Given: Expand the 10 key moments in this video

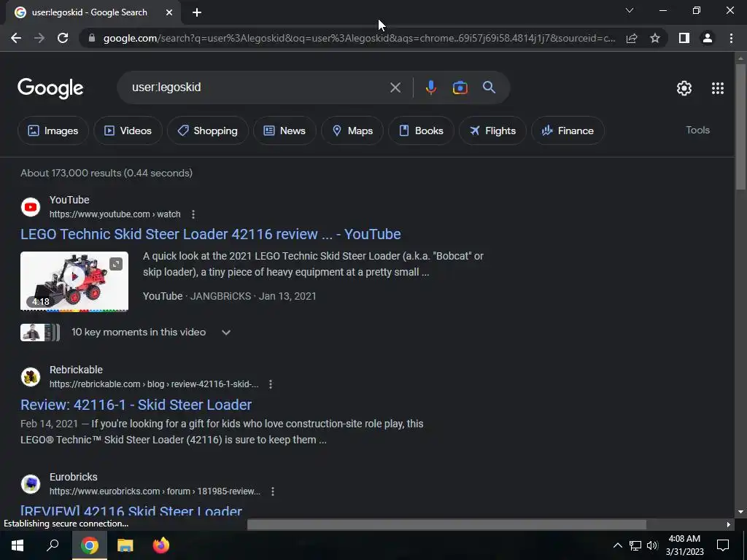Looking at the screenshot, I should click(226, 332).
